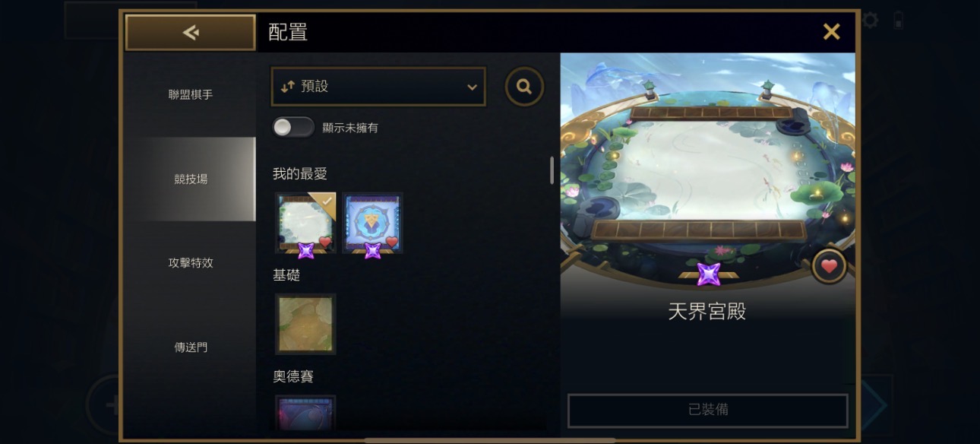Click purple star badge on blue arena thumbnail
980x444 pixels.
click(x=373, y=251)
